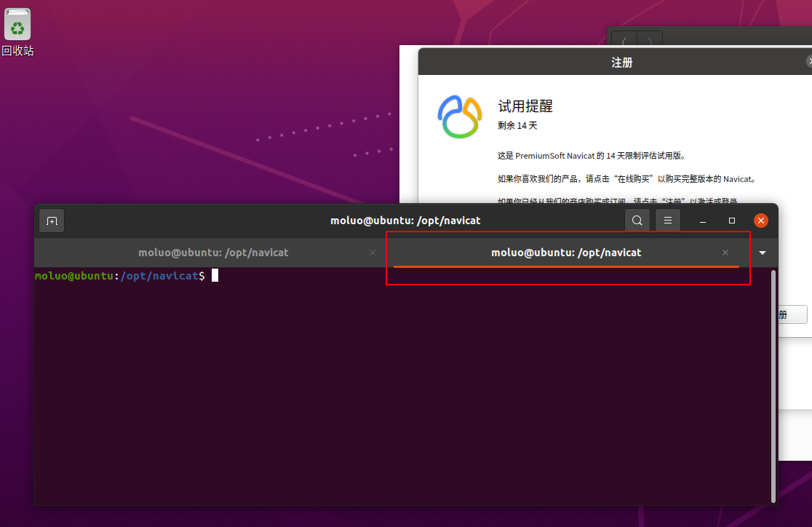Close the inactive first terminal tab
Viewport: 812px width, 527px height.
coord(373,253)
